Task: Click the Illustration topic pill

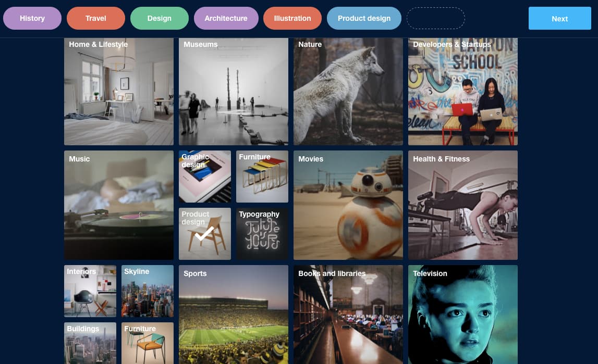Action: coord(292,18)
